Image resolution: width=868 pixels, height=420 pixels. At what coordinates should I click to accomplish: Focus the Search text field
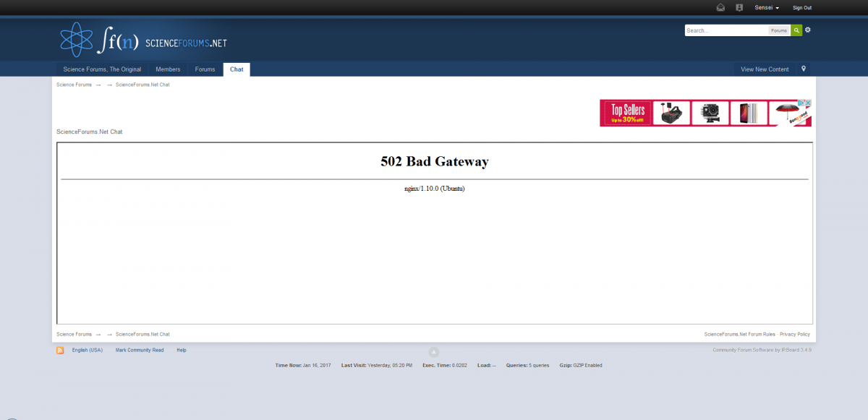coord(726,30)
